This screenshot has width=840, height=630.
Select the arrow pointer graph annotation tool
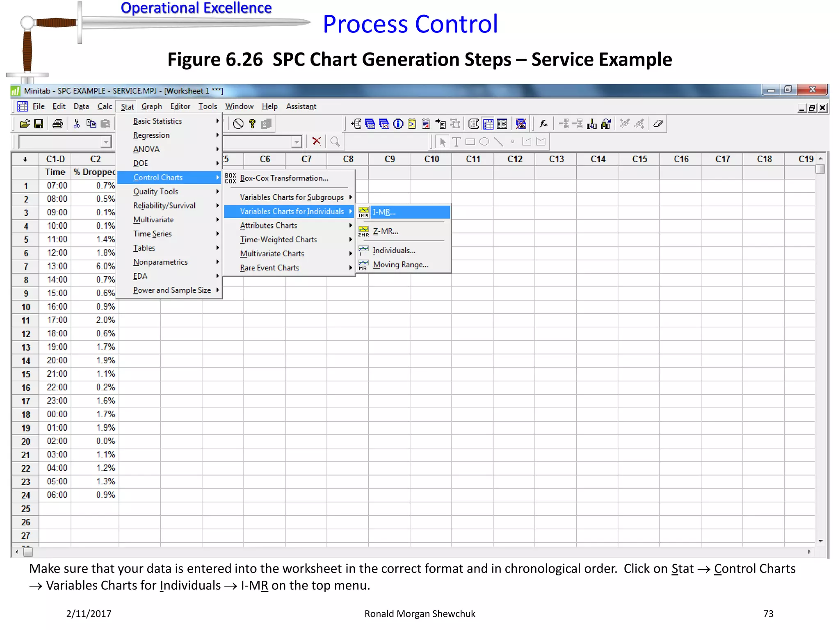(x=443, y=142)
